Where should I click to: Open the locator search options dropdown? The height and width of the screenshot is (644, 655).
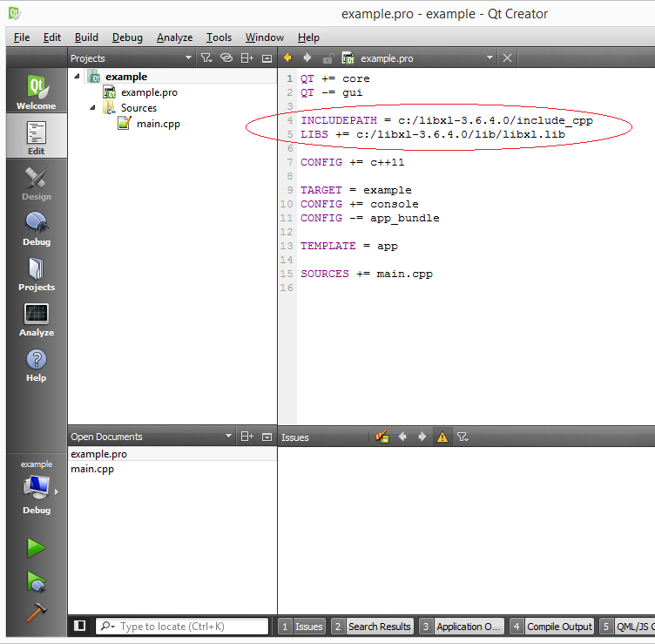coord(108,626)
